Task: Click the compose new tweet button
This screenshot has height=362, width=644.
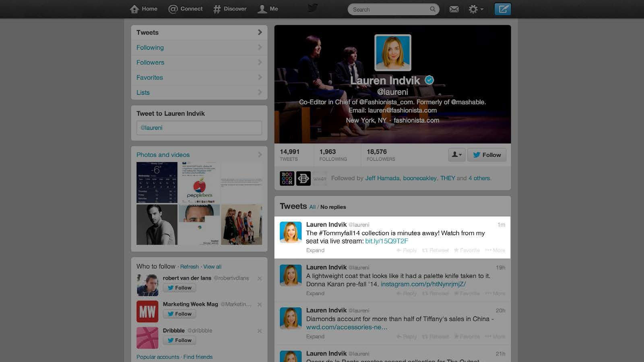Action: [x=503, y=9]
